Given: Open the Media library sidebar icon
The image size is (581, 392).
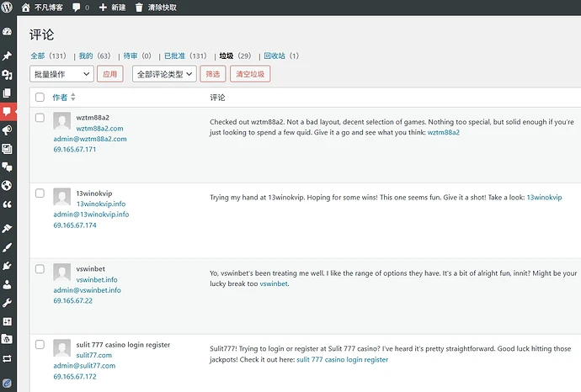Looking at the screenshot, I should pyautogui.click(x=7, y=74).
